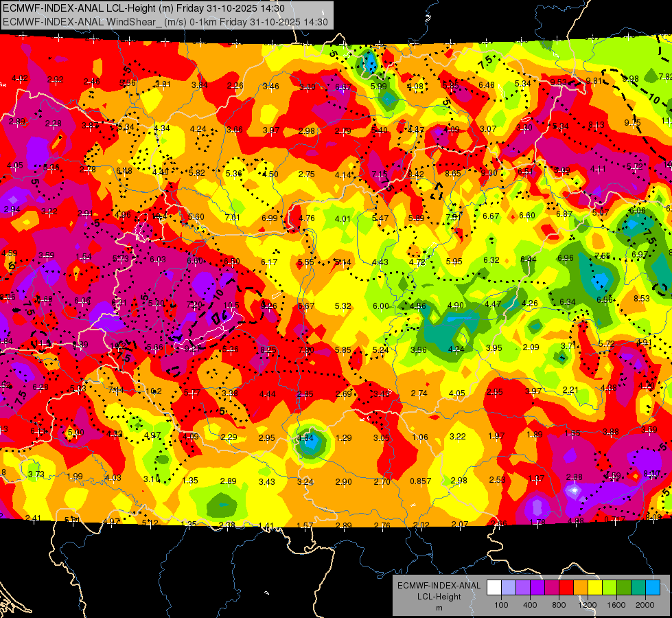Click the wind shear value "10.5"

coord(231,306)
